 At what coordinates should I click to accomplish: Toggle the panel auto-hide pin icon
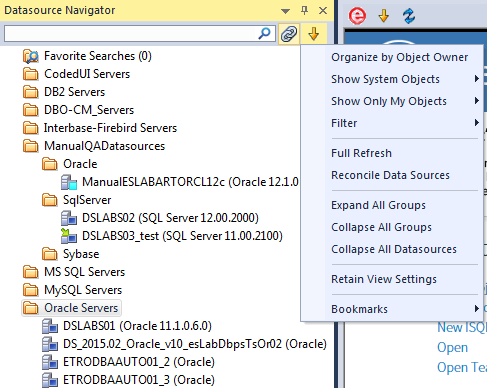pos(304,11)
